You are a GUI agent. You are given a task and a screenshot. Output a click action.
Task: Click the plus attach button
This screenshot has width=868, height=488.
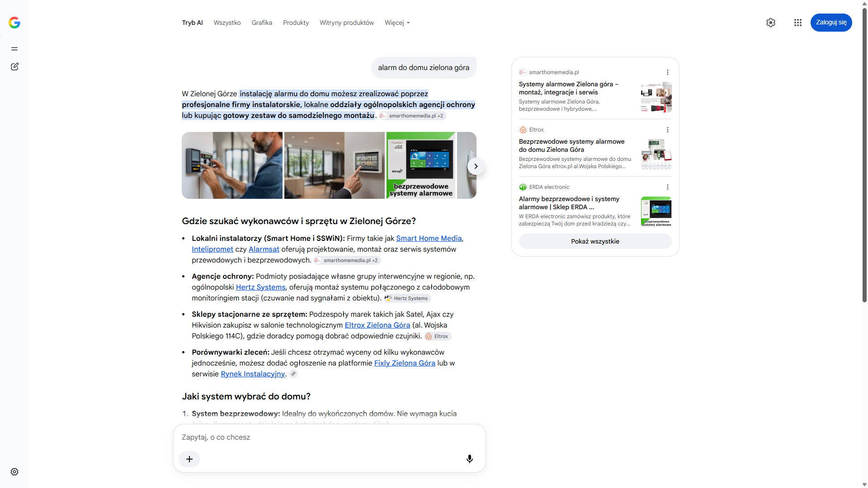189,459
